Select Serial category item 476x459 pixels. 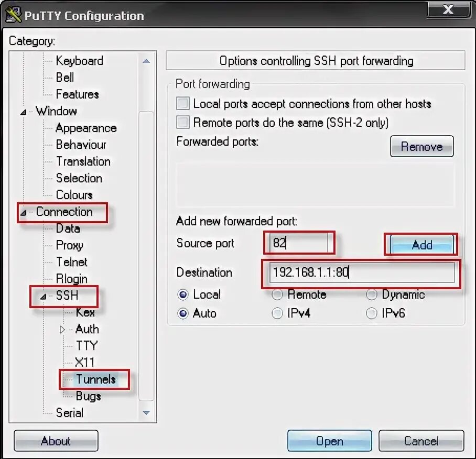pyautogui.click(x=70, y=413)
